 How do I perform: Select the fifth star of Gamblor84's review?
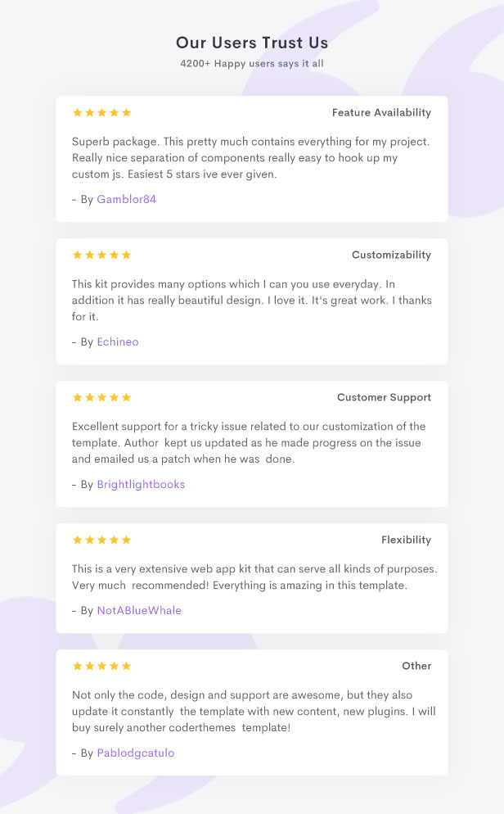coord(126,112)
